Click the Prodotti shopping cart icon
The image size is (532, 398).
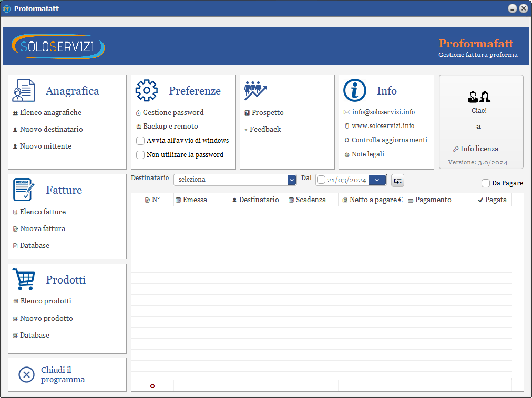24,279
